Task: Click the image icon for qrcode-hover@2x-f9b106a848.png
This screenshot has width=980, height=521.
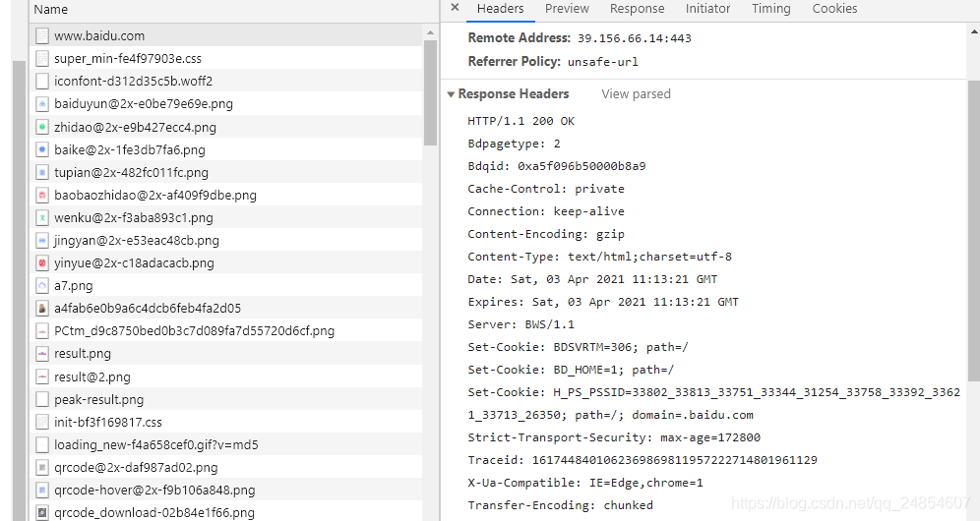Action: click(x=42, y=490)
